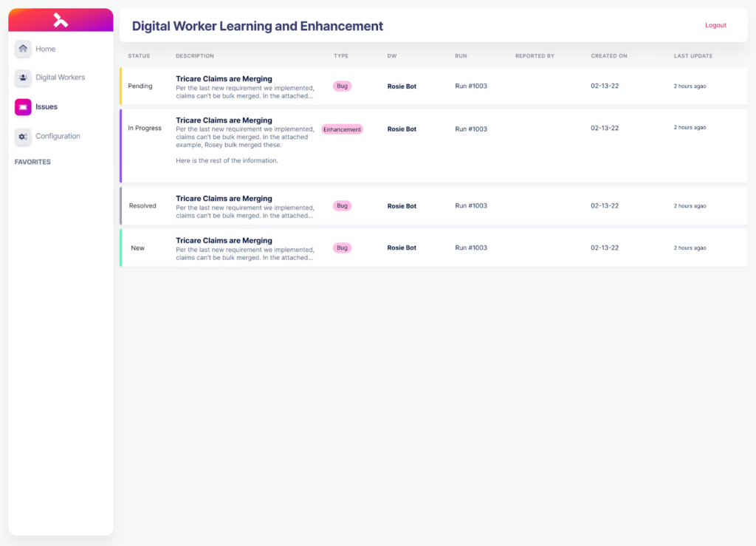Select the Favorites section heading
This screenshot has width=756, height=546.
pos(32,162)
